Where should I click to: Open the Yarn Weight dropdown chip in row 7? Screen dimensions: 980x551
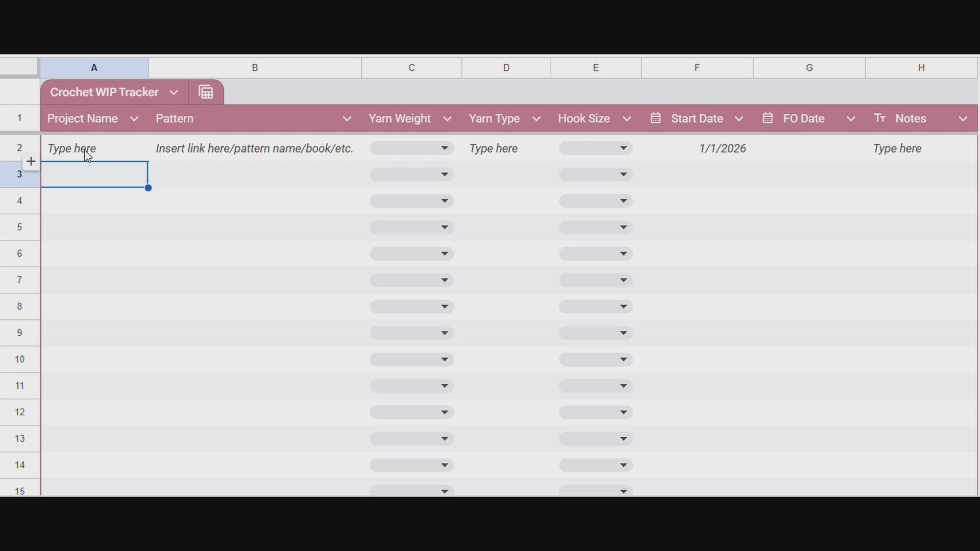412,280
